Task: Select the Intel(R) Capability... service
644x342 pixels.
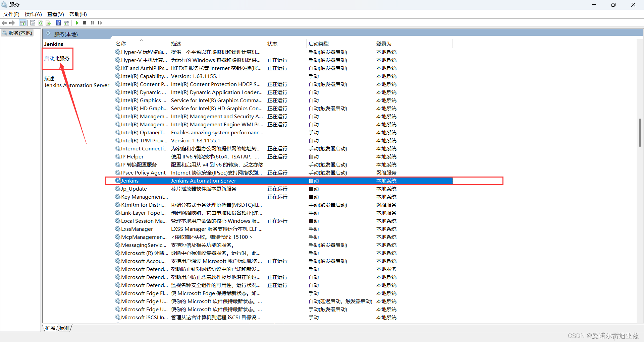Action: [x=284, y=76]
